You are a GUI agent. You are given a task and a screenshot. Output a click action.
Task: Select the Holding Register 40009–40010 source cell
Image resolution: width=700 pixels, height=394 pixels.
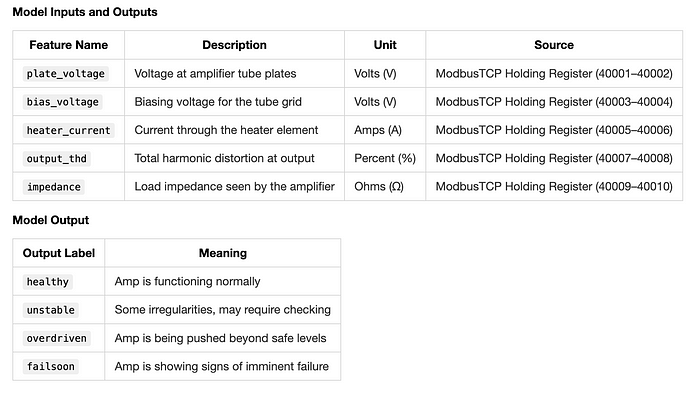[554, 187]
